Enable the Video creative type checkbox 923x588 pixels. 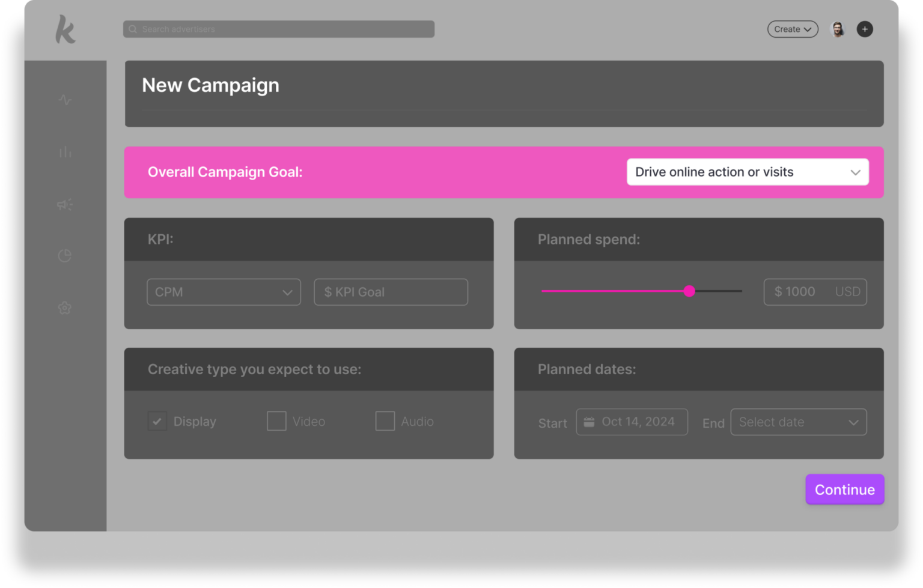[x=276, y=421]
